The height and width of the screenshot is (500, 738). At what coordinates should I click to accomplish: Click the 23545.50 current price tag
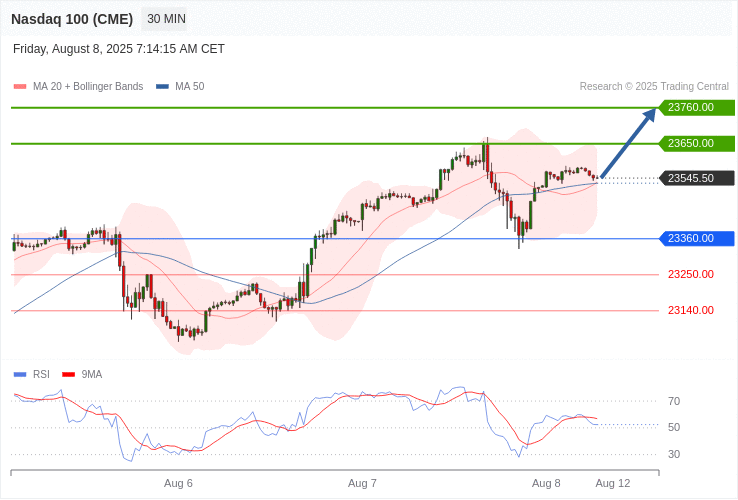[x=697, y=178]
